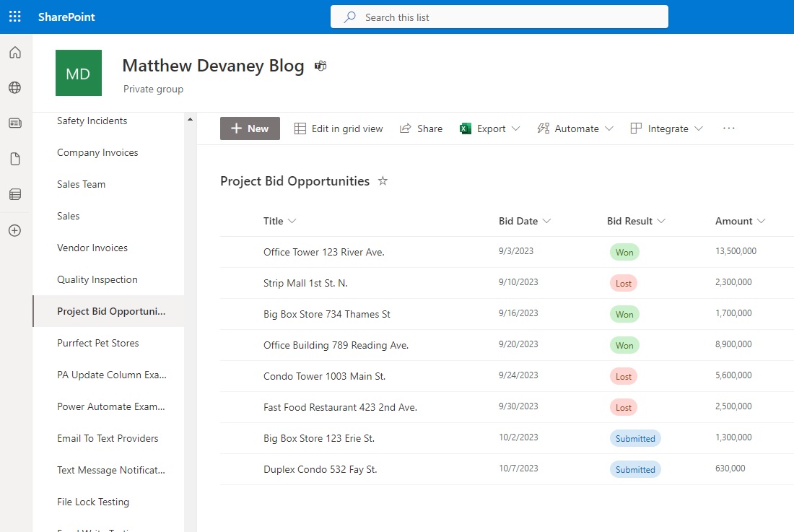This screenshot has height=532, width=794.
Task: Open My Sites via the globe icon
Action: 14,87
